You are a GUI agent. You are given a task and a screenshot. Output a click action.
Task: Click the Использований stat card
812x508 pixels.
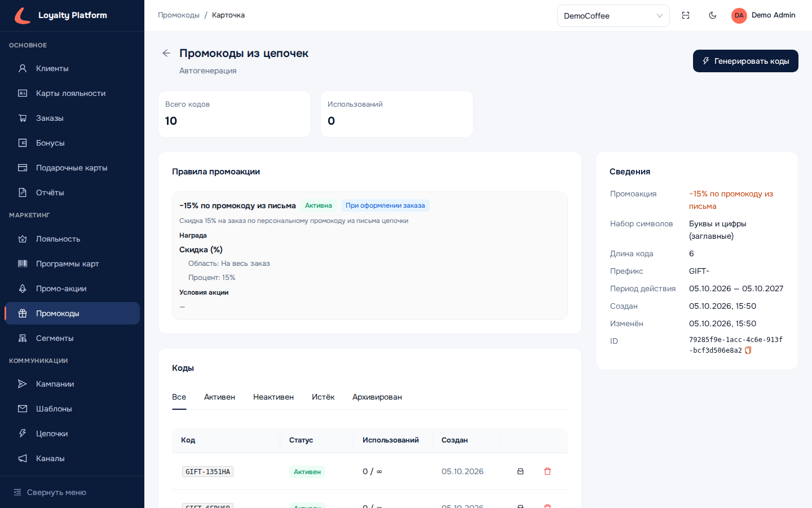[397, 114]
